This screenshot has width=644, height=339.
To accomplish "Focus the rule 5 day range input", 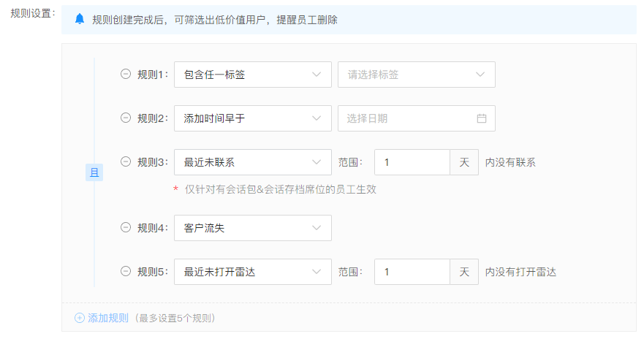I will [x=412, y=272].
